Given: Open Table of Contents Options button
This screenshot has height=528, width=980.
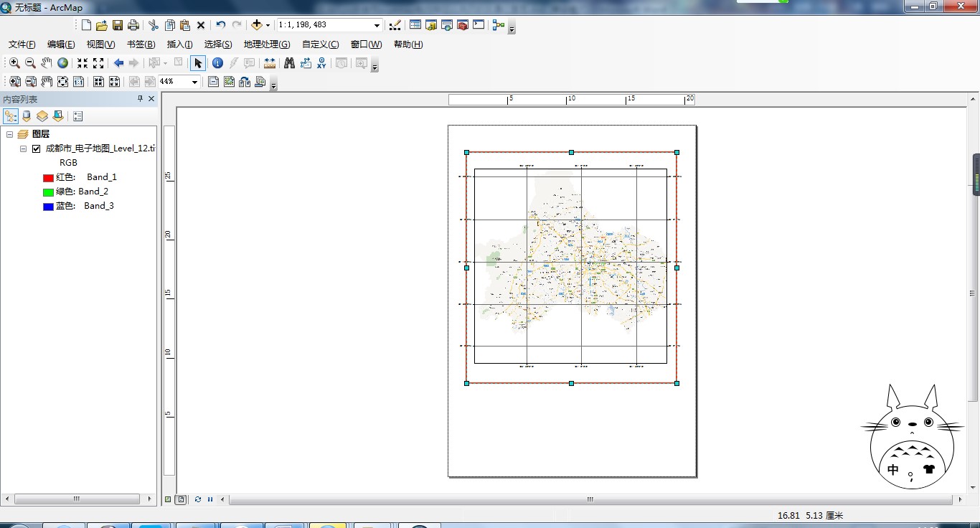Looking at the screenshot, I should coord(78,116).
